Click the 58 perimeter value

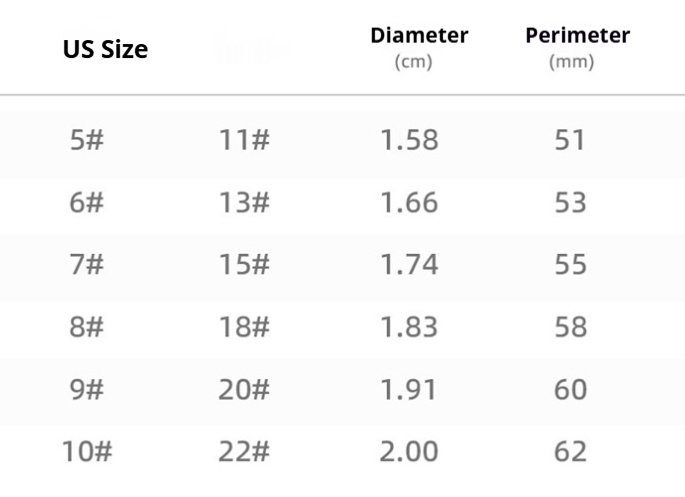tap(570, 327)
